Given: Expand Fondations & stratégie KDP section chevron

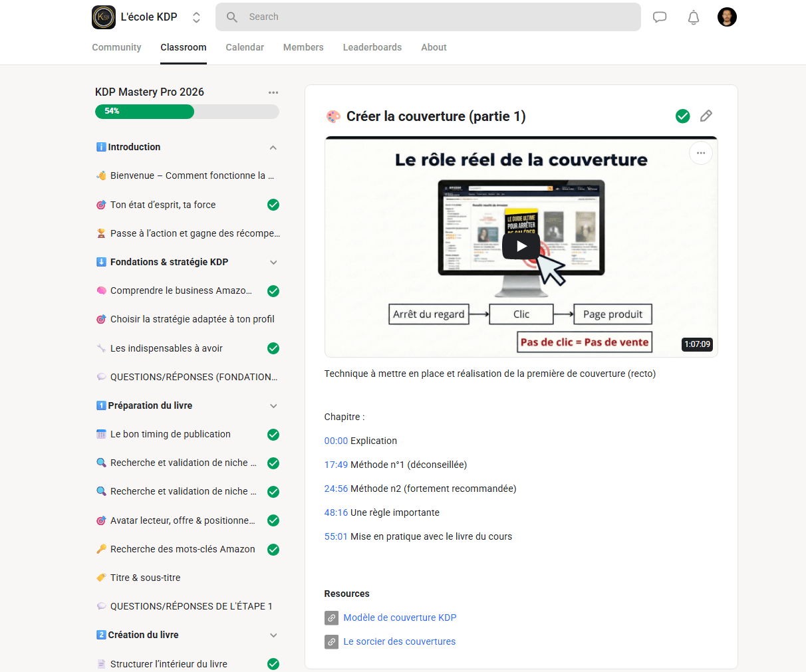Looking at the screenshot, I should tap(273, 263).
